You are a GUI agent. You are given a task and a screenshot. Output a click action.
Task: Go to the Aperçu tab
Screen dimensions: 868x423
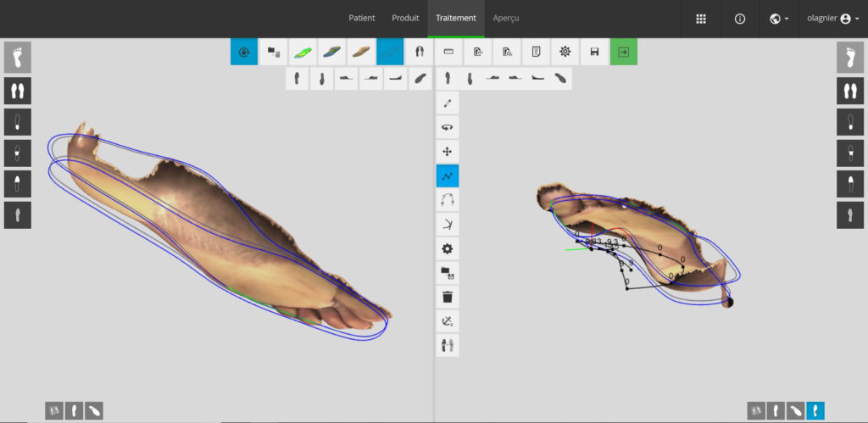[x=506, y=18]
